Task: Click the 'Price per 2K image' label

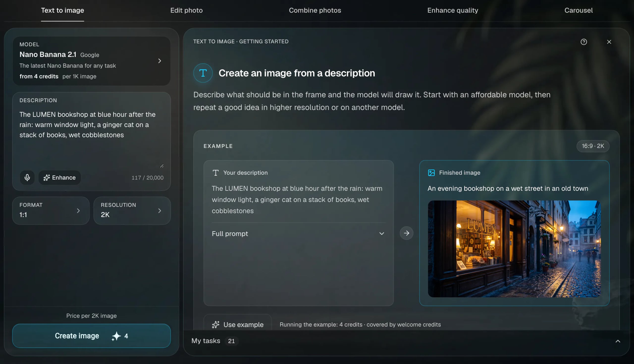Action: [x=91, y=316]
